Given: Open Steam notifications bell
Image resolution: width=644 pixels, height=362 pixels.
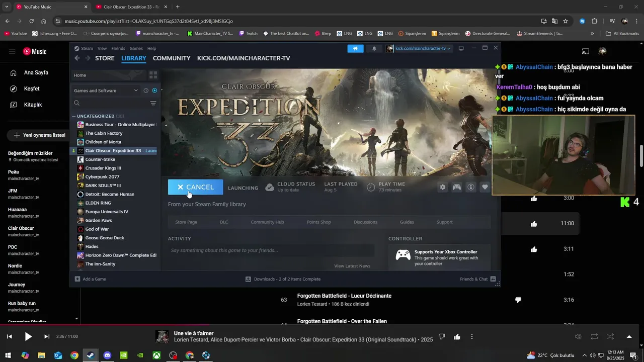Looking at the screenshot, I should [x=374, y=48].
